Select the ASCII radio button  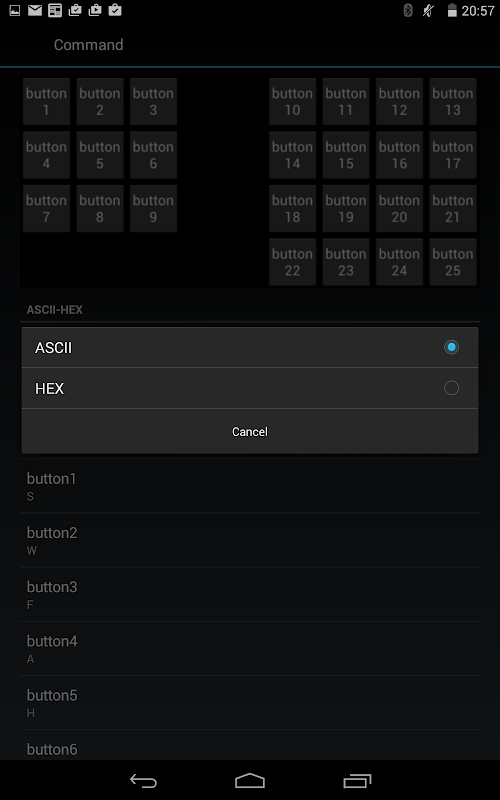pos(451,347)
